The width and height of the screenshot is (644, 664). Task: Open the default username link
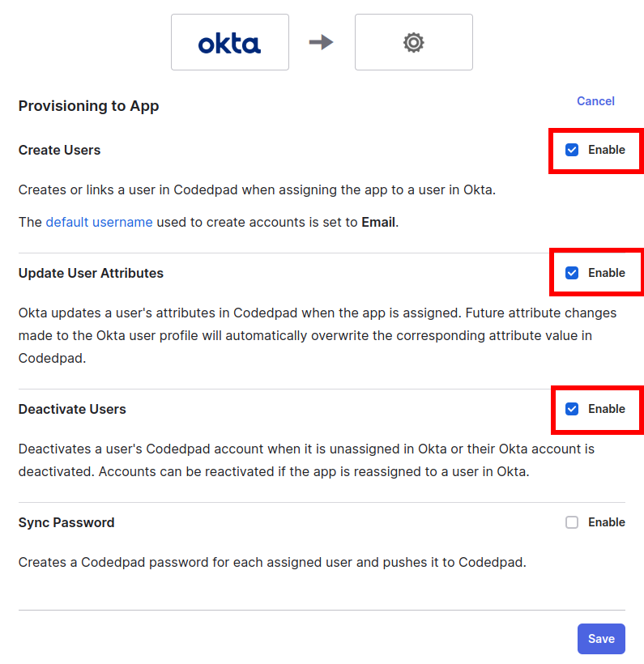click(99, 222)
